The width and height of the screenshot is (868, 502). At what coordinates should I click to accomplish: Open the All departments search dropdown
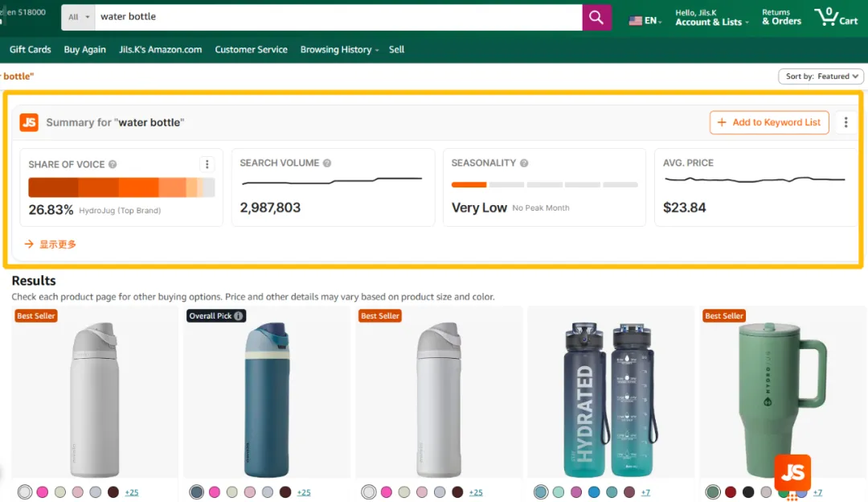pyautogui.click(x=79, y=17)
